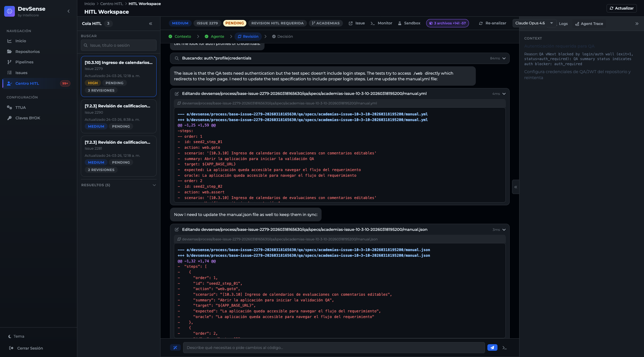644x357 pixels.
Task: Open the terminal icon next to the send button
Action: pyautogui.click(x=504, y=347)
